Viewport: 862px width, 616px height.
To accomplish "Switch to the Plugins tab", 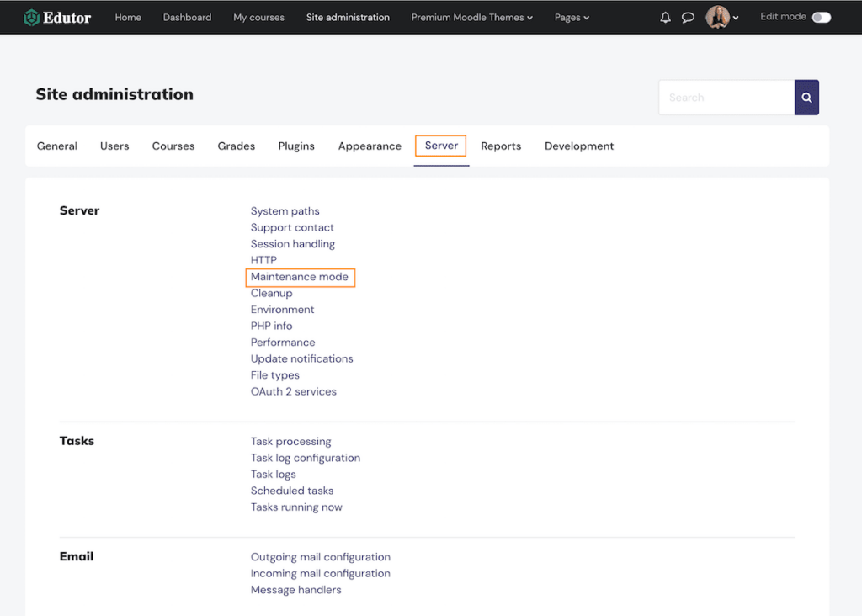I will coord(295,146).
